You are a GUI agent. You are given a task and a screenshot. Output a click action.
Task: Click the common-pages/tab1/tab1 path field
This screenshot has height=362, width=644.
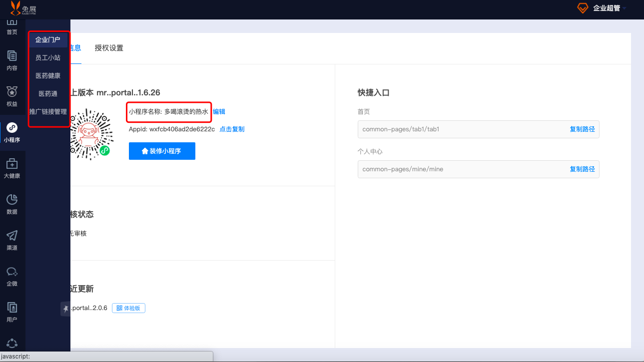(x=479, y=129)
